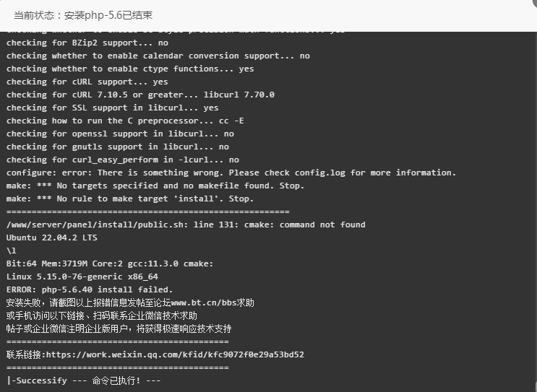Click the 'No targets specified' make error line
The height and width of the screenshot is (392, 537).
click(155, 186)
